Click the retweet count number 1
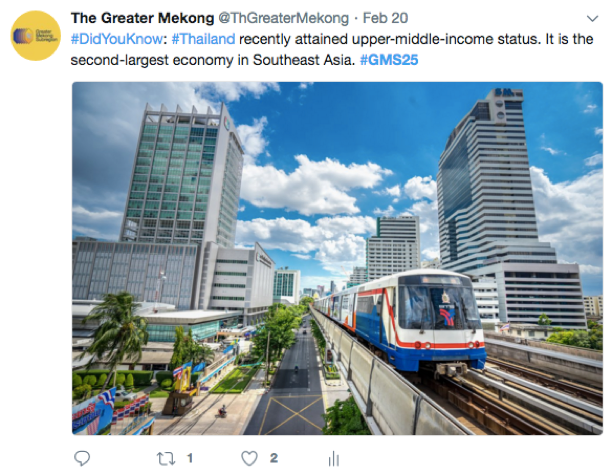The height and width of the screenshot is (474, 612). pyautogui.click(x=190, y=458)
